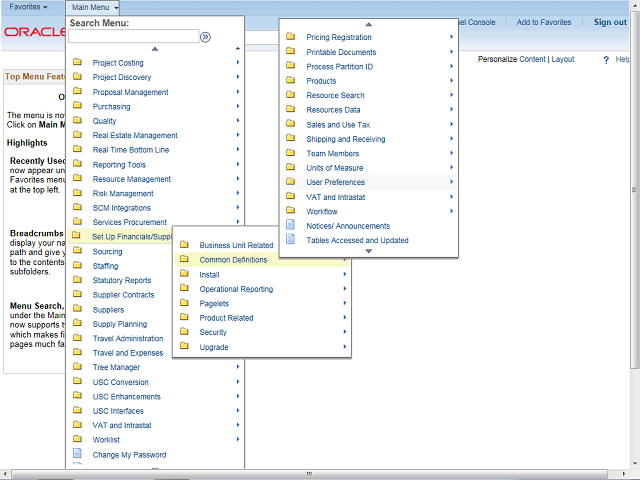Image resolution: width=640 pixels, height=480 pixels.
Task: Click the Statutory Reports menu text
Action: (x=122, y=280)
